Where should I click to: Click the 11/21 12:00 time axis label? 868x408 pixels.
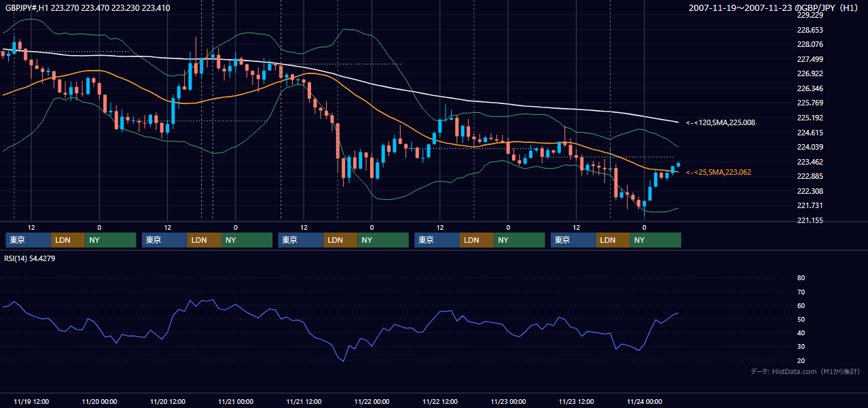(x=304, y=401)
